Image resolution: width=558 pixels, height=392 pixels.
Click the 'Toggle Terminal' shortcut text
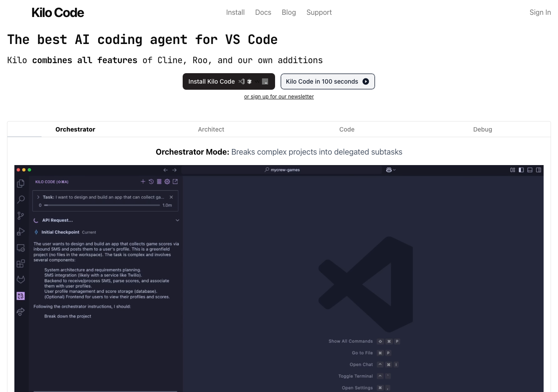point(356,376)
